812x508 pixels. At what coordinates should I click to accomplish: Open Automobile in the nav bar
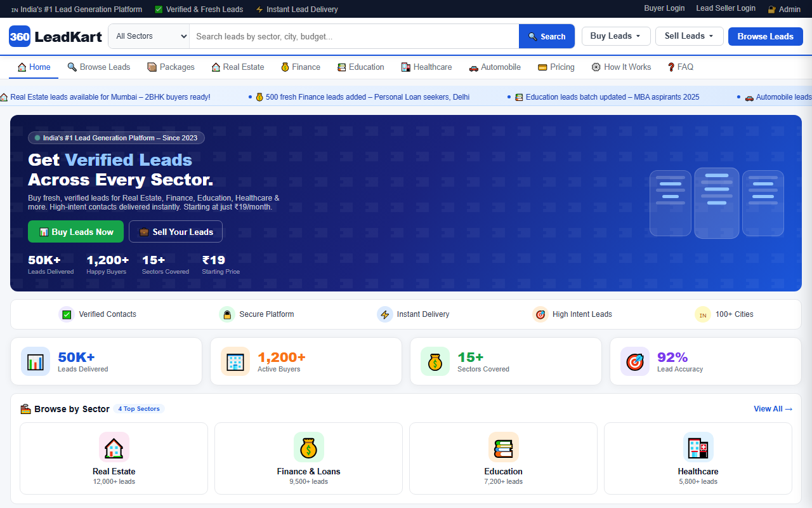click(495, 67)
